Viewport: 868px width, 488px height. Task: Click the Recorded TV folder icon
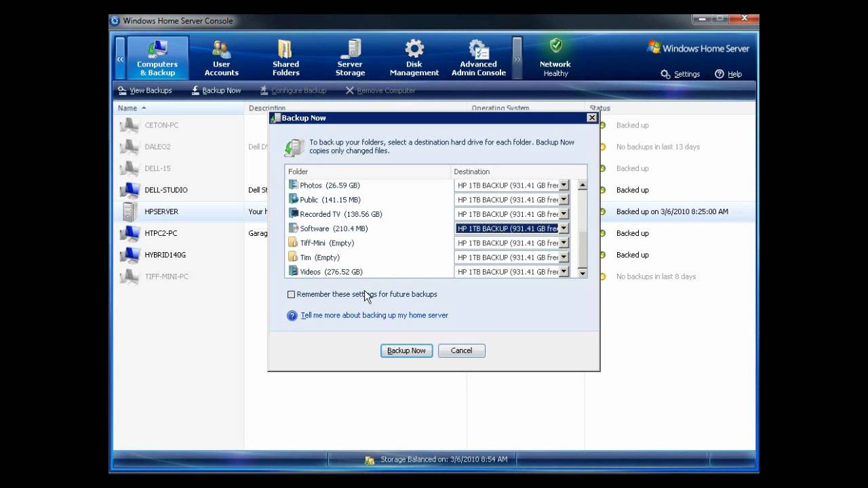[293, 213]
